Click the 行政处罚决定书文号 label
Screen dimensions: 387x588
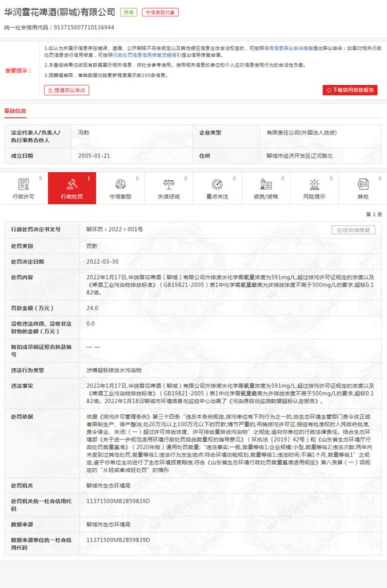pos(36,229)
